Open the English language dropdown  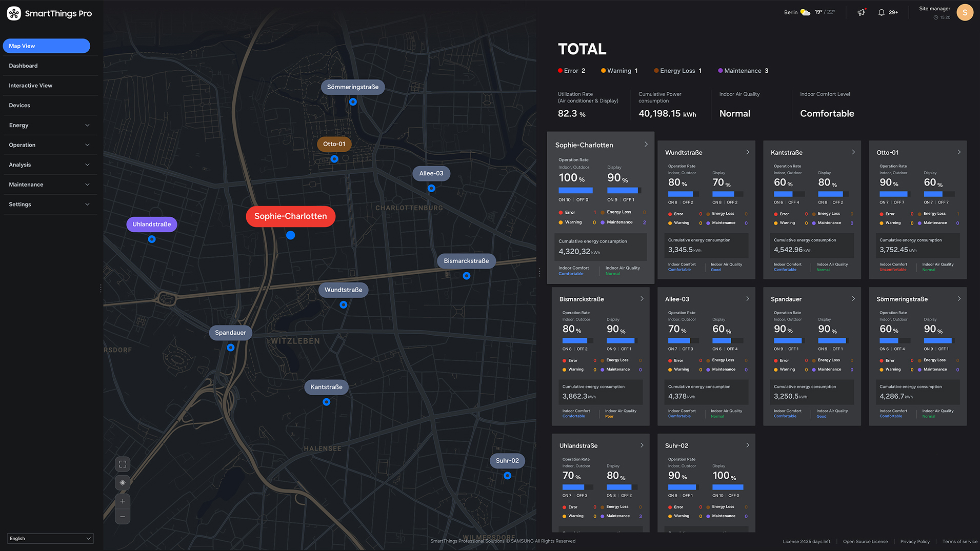click(50, 538)
